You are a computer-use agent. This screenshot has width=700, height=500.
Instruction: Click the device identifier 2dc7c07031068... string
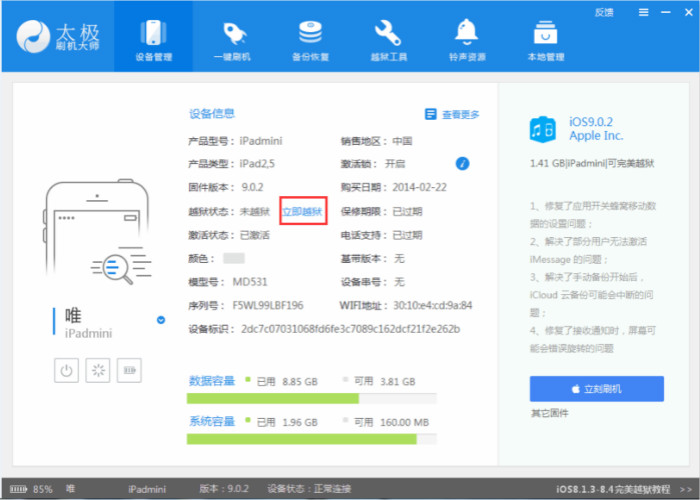[350, 329]
